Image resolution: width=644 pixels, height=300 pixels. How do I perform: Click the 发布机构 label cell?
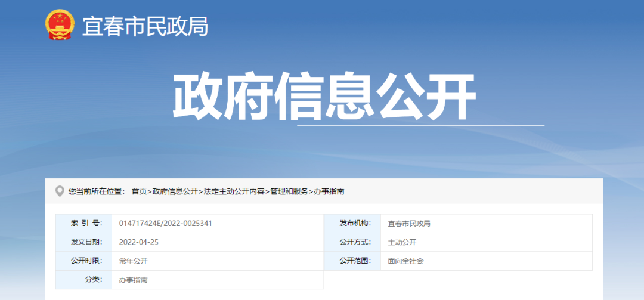tap(352, 224)
